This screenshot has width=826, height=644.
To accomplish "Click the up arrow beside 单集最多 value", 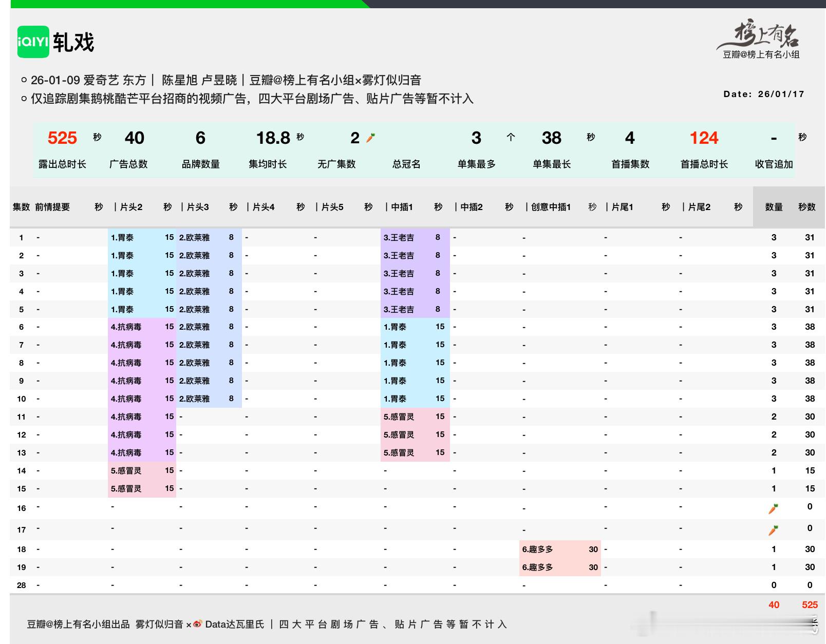I will point(511,137).
